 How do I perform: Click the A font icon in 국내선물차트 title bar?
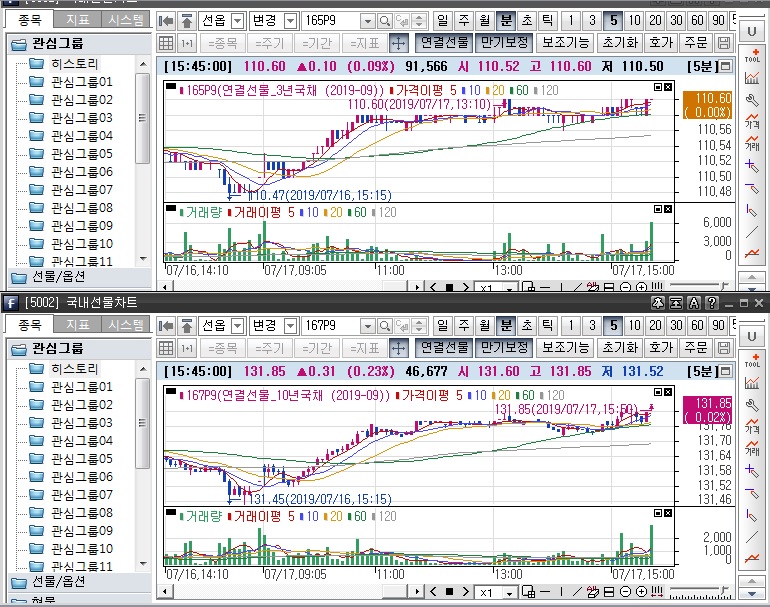tap(693, 303)
